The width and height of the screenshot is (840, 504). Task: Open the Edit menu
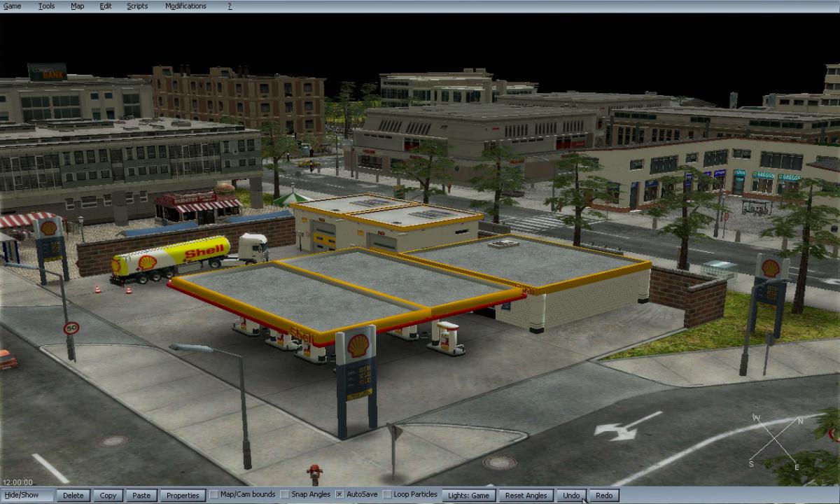pos(106,6)
